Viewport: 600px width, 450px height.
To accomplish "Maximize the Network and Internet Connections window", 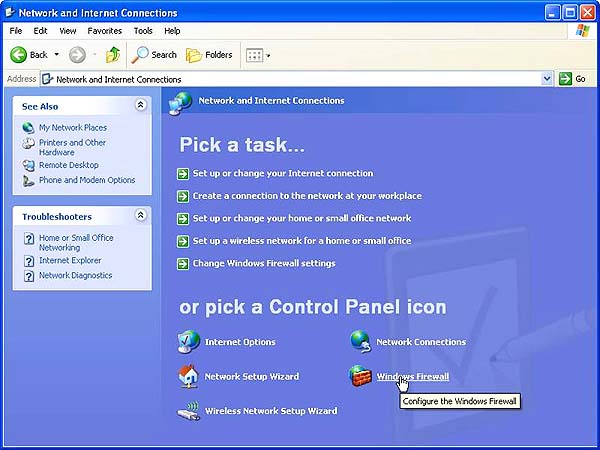I will (570, 13).
